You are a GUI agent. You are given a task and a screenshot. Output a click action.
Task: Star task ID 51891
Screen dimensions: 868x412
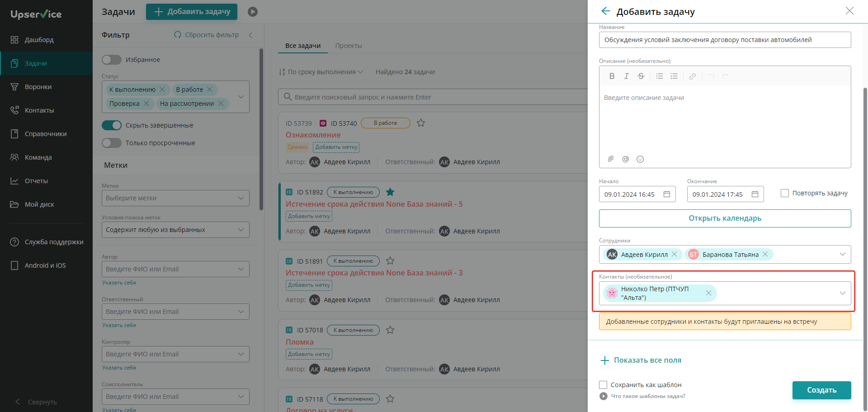point(390,261)
